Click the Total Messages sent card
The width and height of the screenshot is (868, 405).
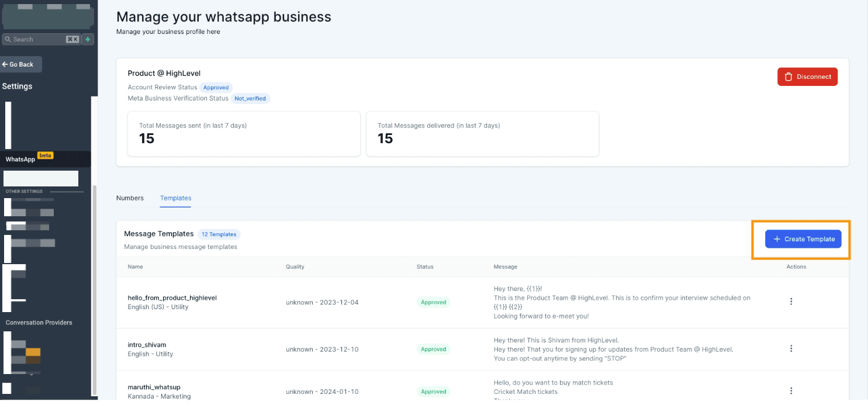(x=244, y=134)
